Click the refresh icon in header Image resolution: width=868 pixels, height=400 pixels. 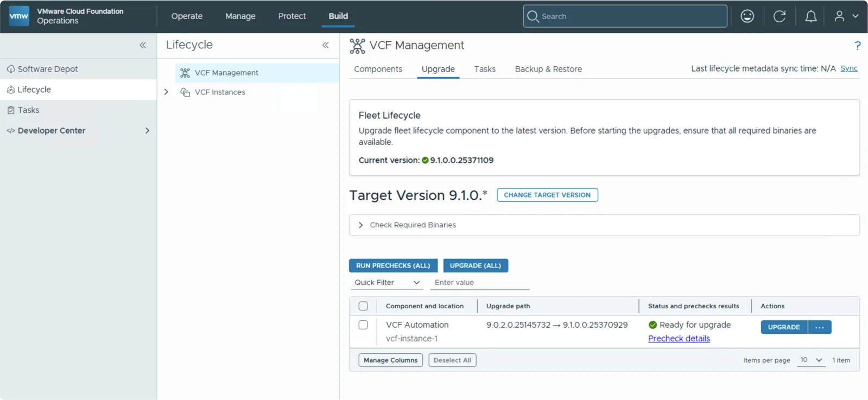pyautogui.click(x=780, y=16)
